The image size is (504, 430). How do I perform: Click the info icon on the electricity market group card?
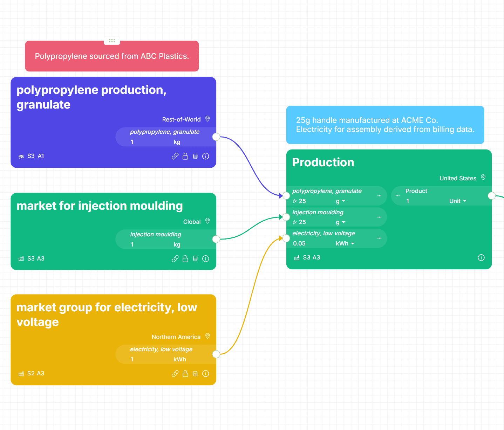pos(205,374)
